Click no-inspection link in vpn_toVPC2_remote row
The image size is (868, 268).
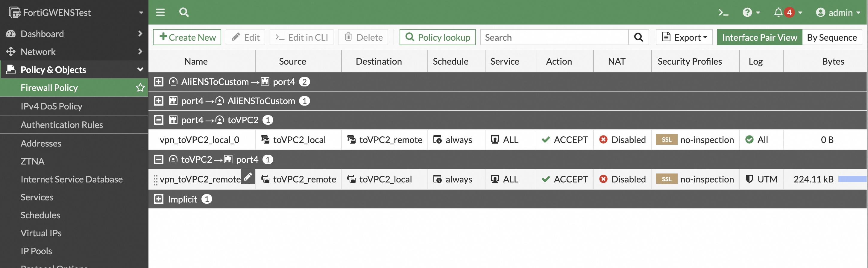click(x=707, y=179)
